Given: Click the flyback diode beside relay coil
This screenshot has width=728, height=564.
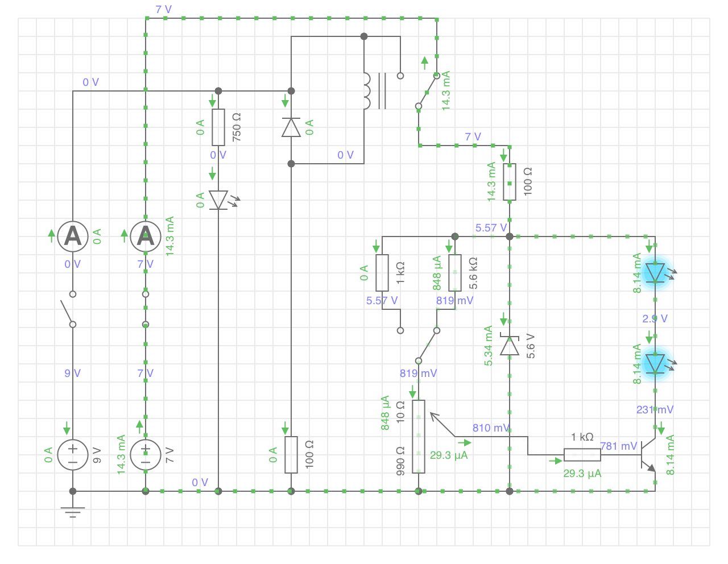Looking at the screenshot, I should pyautogui.click(x=291, y=127).
